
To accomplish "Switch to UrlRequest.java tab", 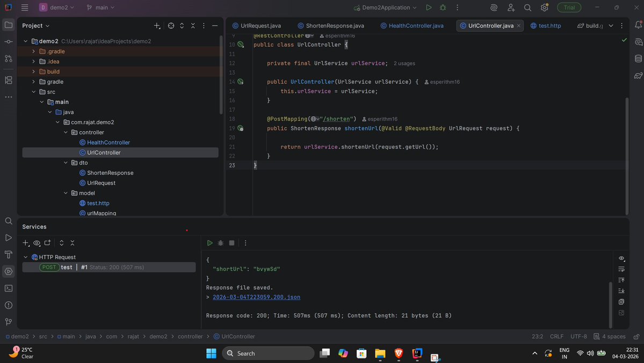I will click(257, 25).
